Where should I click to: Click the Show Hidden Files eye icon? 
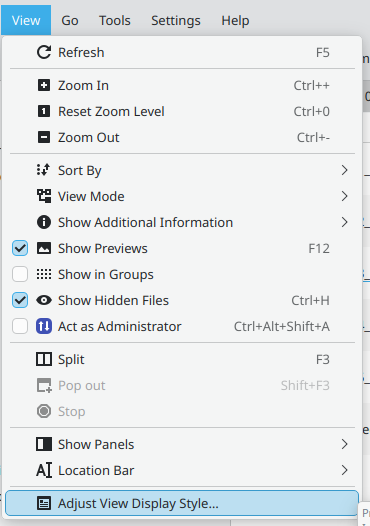tap(44, 300)
